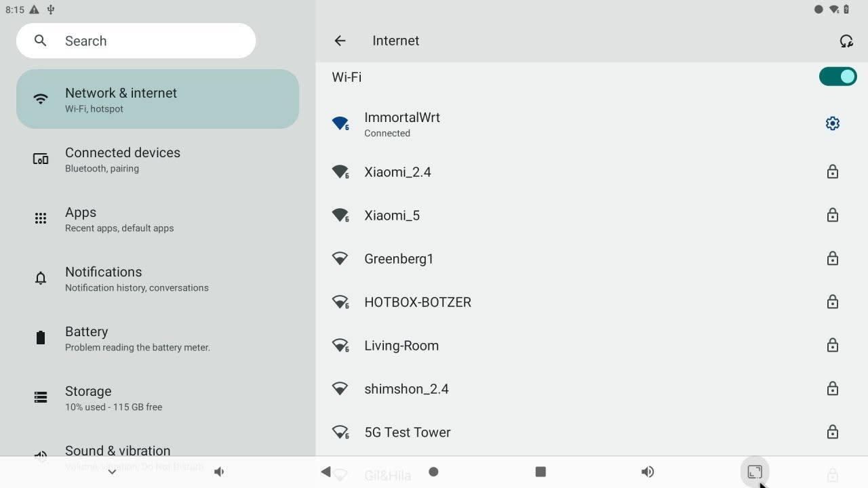This screenshot has height=488, width=868.
Task: Click the settings Search field
Action: coord(136,41)
